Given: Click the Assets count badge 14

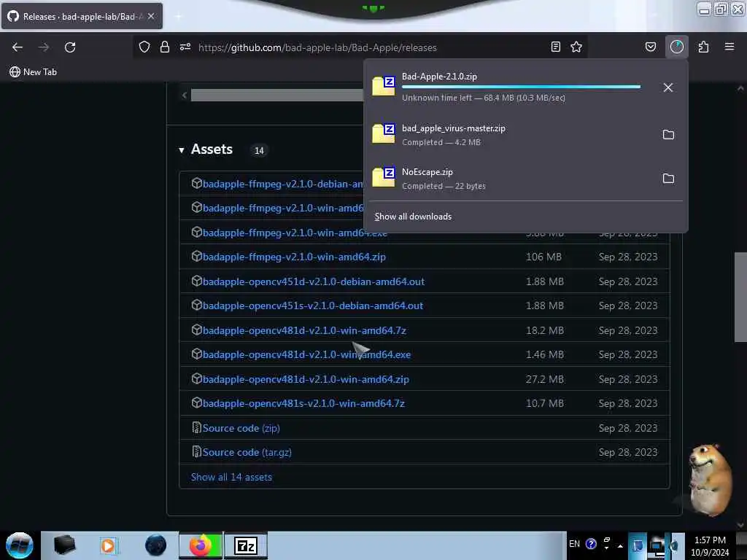Looking at the screenshot, I should tap(259, 150).
